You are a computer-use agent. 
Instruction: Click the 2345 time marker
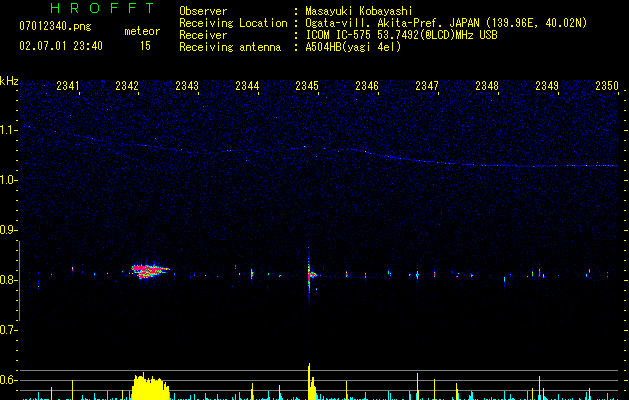[x=307, y=86]
